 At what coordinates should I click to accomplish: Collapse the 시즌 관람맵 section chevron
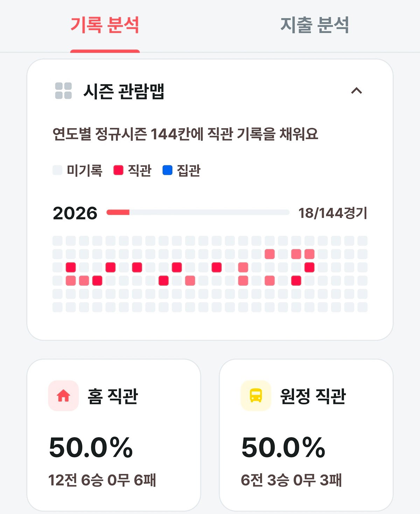(x=356, y=91)
